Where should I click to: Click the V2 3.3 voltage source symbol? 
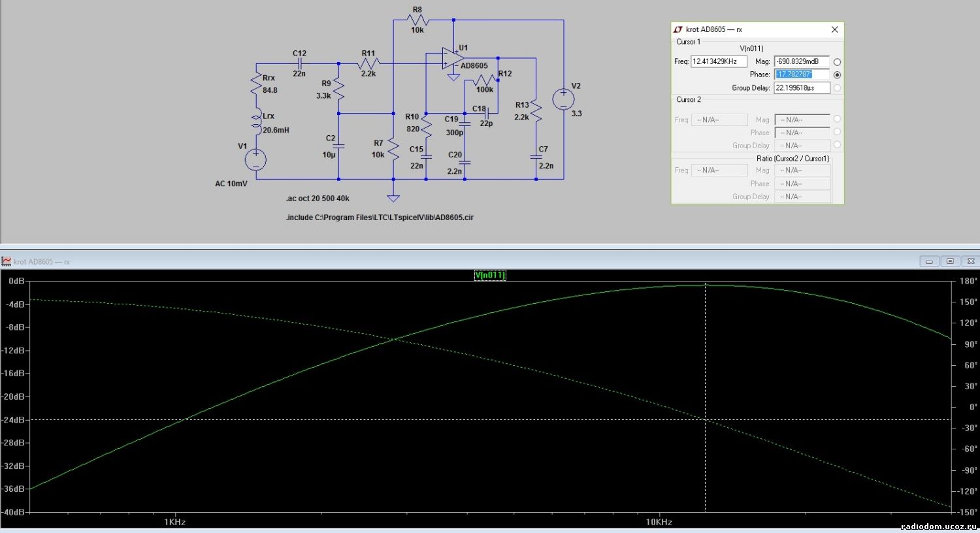tap(563, 99)
